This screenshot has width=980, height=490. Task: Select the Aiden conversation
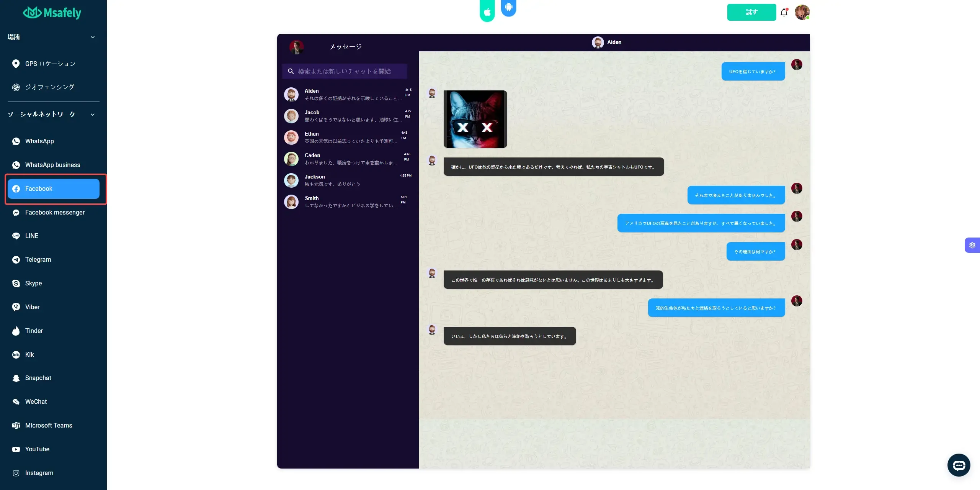348,93
